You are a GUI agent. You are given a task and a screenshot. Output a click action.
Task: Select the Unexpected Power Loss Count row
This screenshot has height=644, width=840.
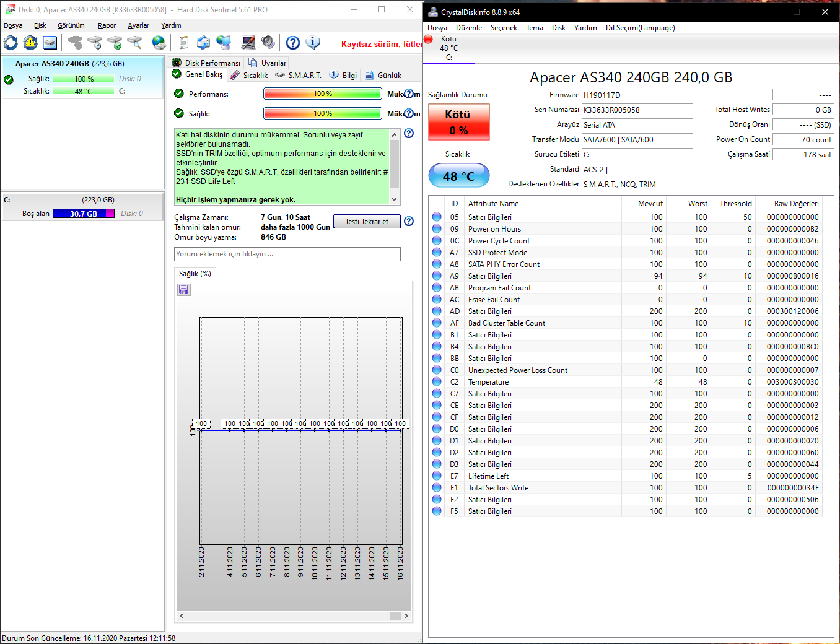pyautogui.click(x=626, y=370)
